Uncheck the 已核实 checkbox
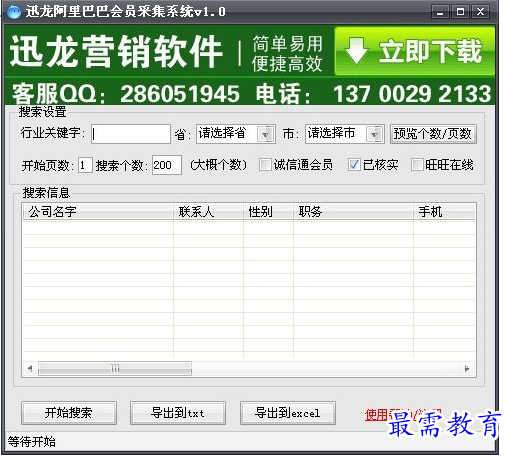Viewport: 510px width, 456px height. [354, 165]
